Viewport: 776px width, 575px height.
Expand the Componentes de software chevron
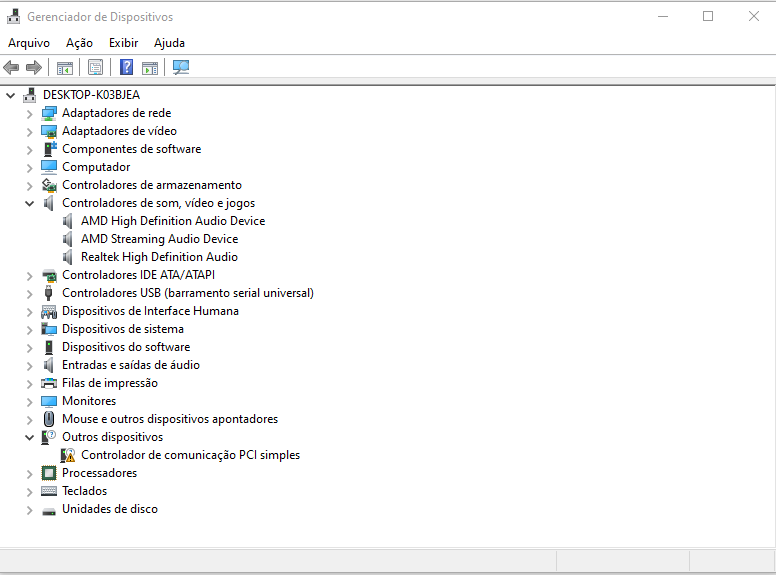(x=30, y=150)
